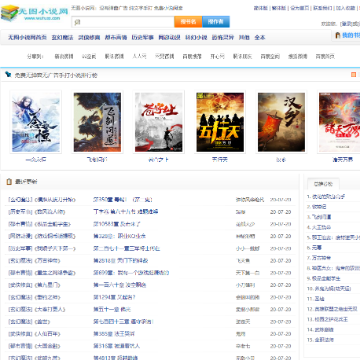Viewport: 360px width, 360px height.
Task: Open chapter link 第385章 in update list
Action: 114,334
